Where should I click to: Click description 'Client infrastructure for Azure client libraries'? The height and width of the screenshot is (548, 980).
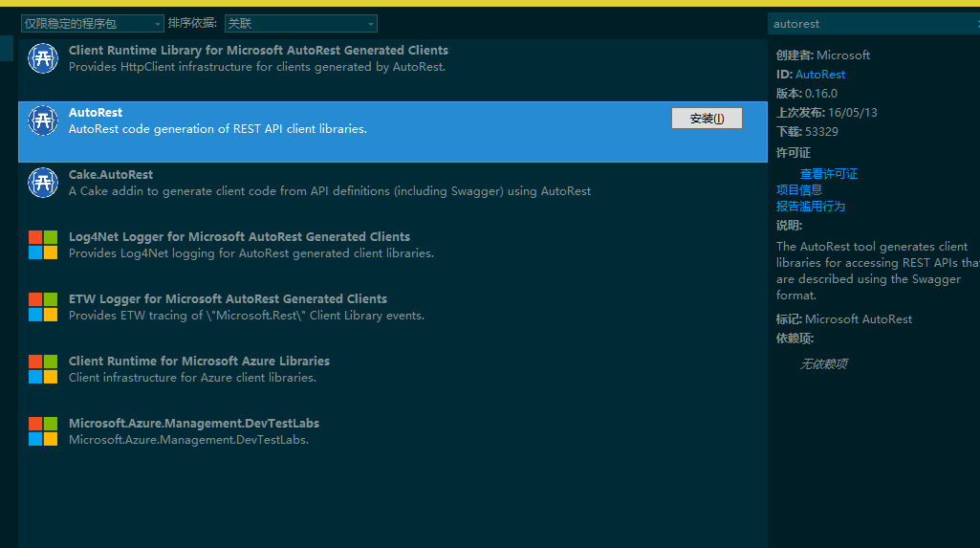(192, 378)
